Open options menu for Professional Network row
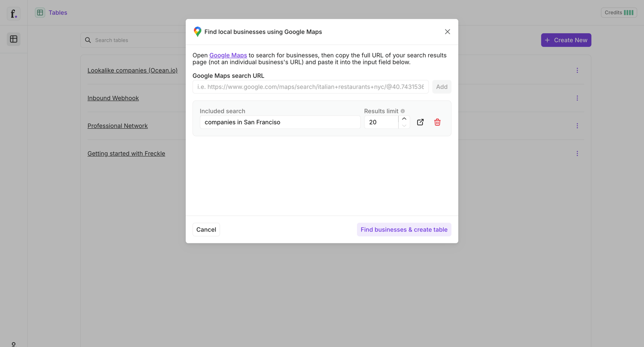The width and height of the screenshot is (644, 347). coord(577,126)
